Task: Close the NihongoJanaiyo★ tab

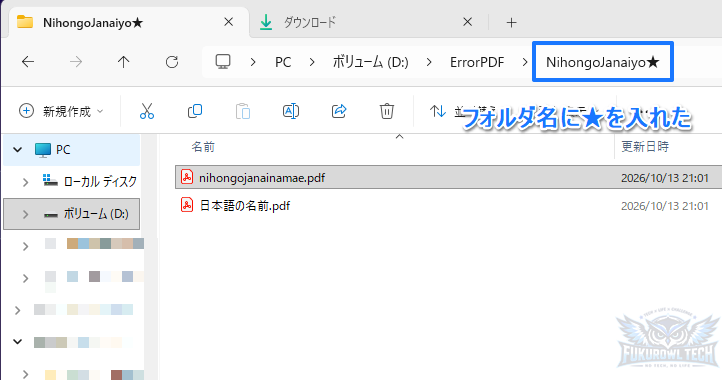Action: 229,22
